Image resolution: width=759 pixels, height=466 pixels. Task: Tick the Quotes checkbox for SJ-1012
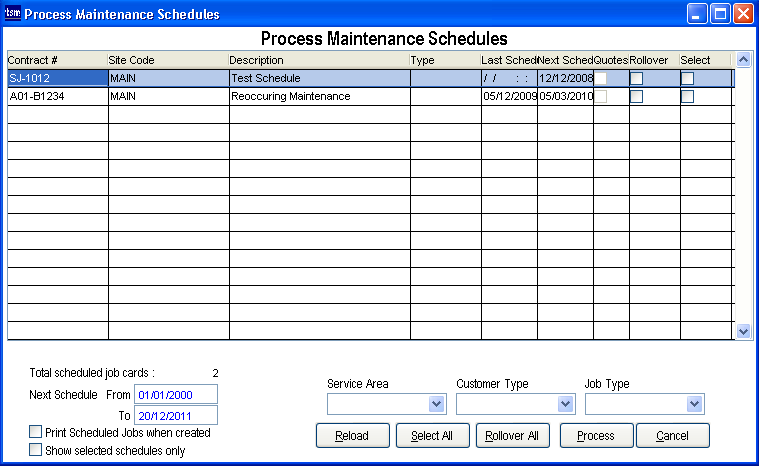(x=601, y=79)
